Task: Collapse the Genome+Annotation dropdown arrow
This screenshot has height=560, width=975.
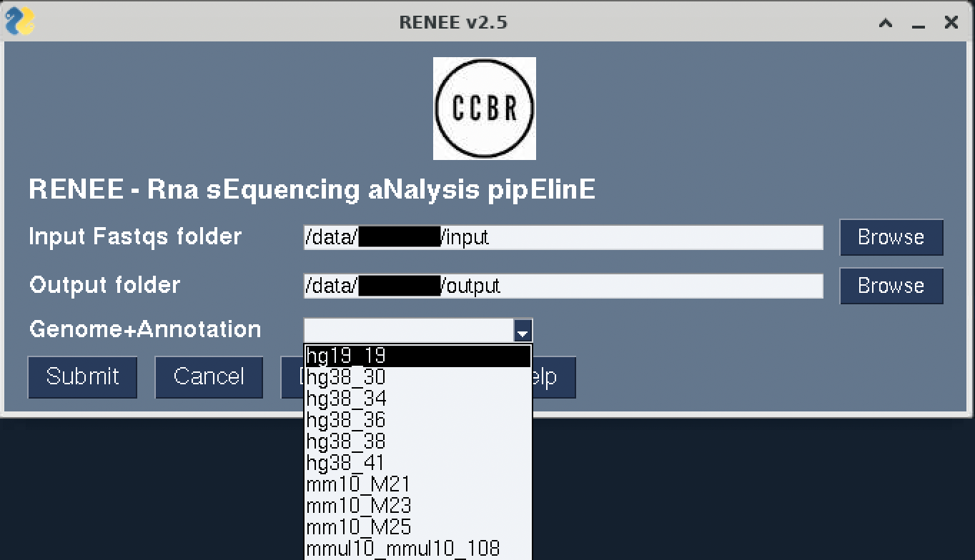Action: [523, 331]
